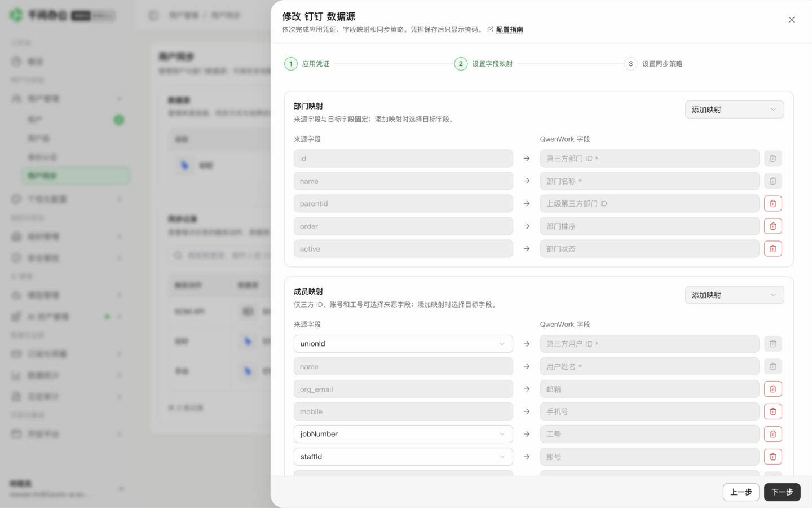
Task: Click the 部门状态 target field
Action: tap(650, 249)
